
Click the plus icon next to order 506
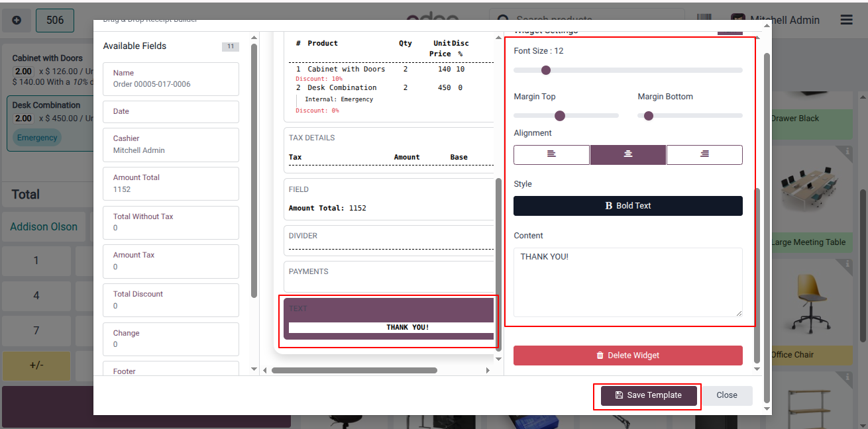[17, 21]
